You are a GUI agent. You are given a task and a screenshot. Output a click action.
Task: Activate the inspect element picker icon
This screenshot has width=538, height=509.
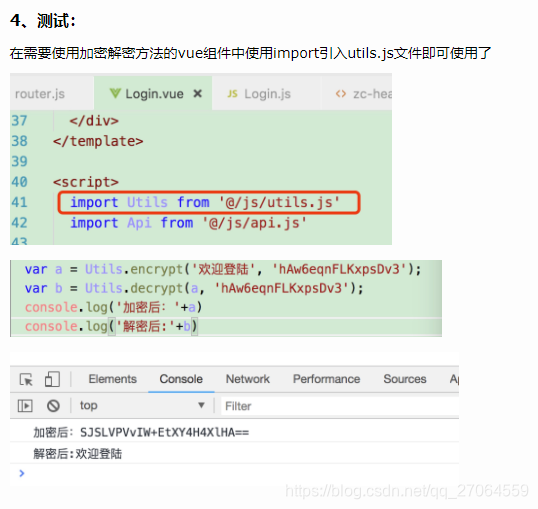point(26,380)
